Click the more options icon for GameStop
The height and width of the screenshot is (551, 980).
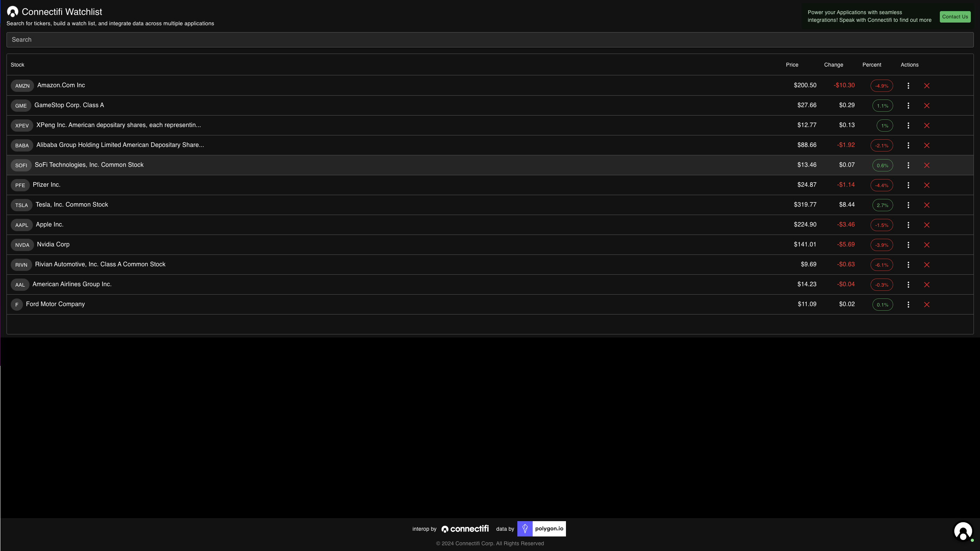click(x=909, y=106)
